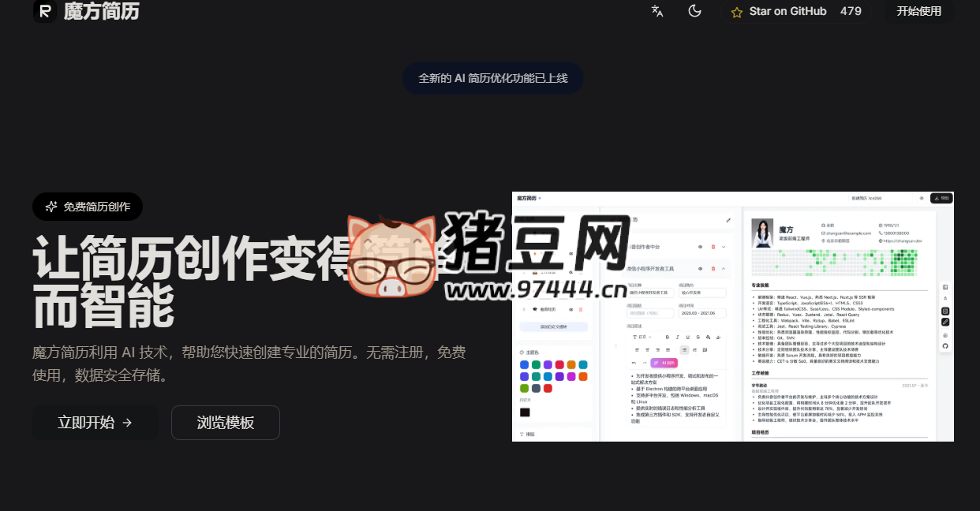980x511 pixels.
Task: Open 浏览模板 to browse templates
Action: [x=225, y=423]
